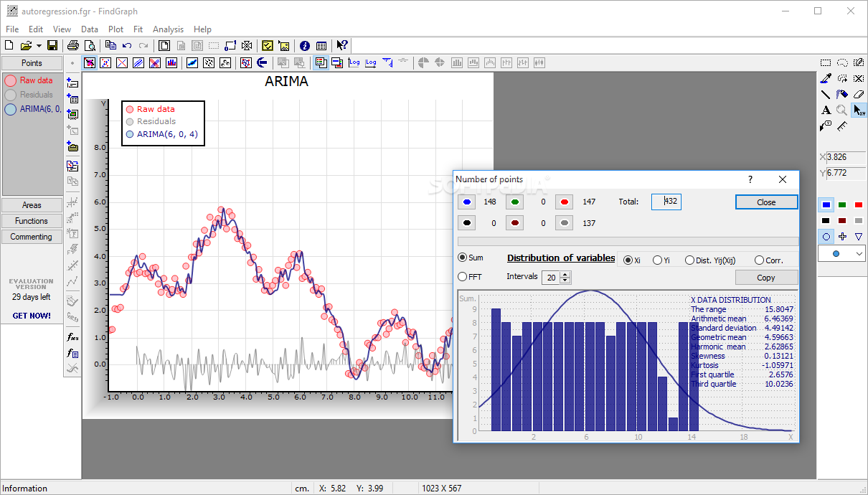Open the File menu

(x=12, y=29)
